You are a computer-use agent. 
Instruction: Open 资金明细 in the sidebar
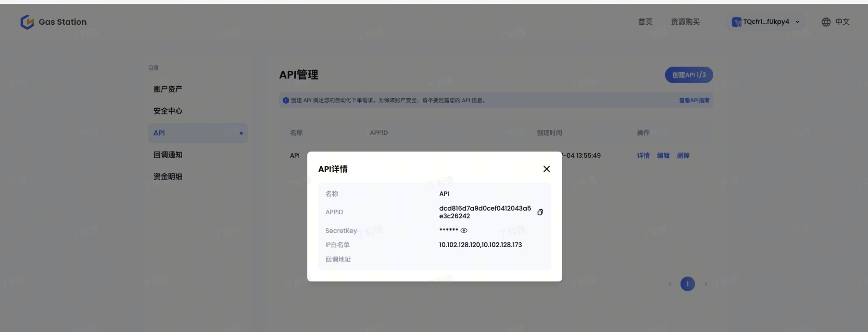168,177
